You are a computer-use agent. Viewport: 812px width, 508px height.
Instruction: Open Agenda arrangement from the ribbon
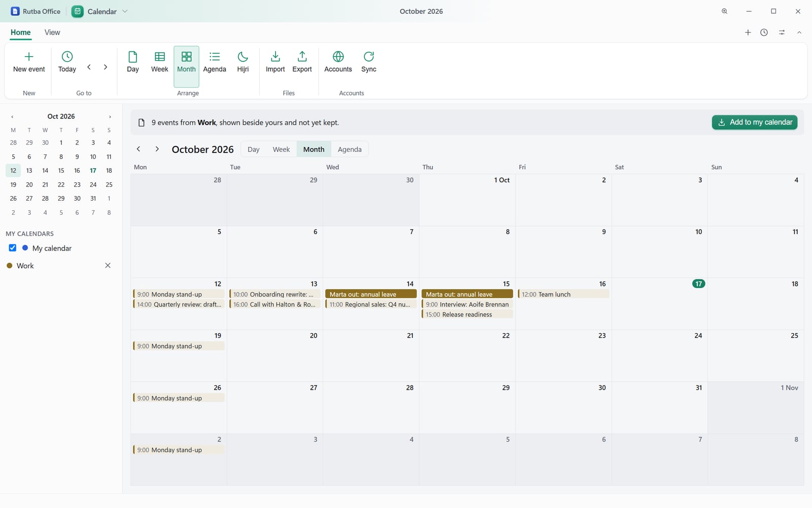[x=215, y=62]
